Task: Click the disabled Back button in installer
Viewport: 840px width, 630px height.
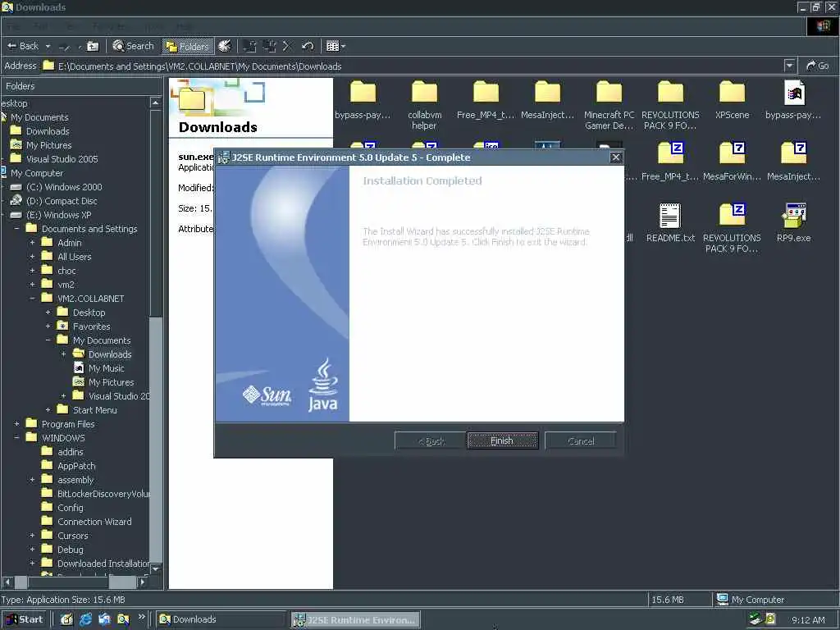Action: pos(431,441)
